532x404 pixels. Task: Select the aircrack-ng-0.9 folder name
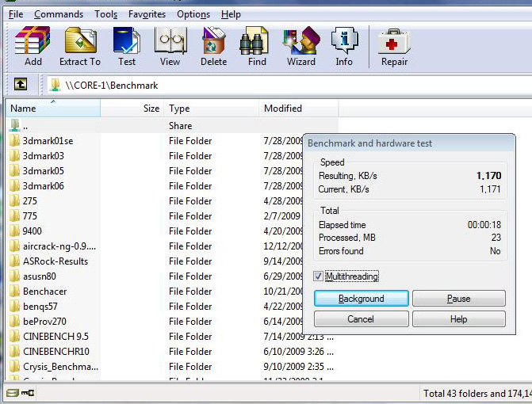coord(59,246)
